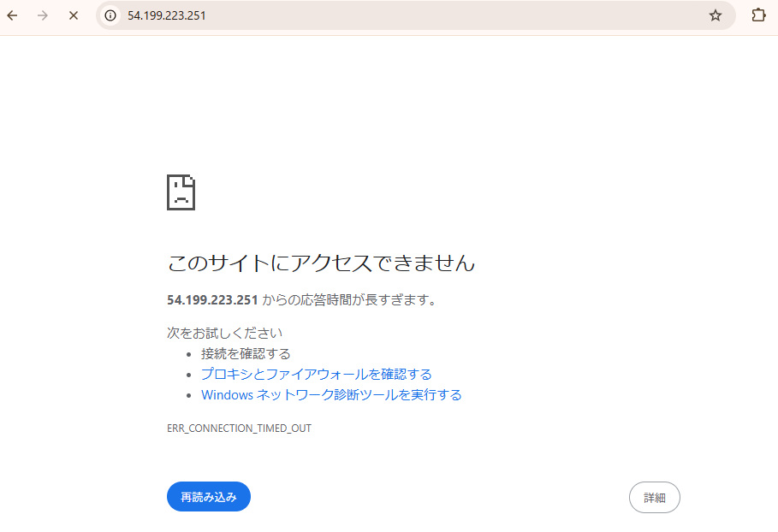Open the Extensions puzzle-piece menu

tap(757, 15)
